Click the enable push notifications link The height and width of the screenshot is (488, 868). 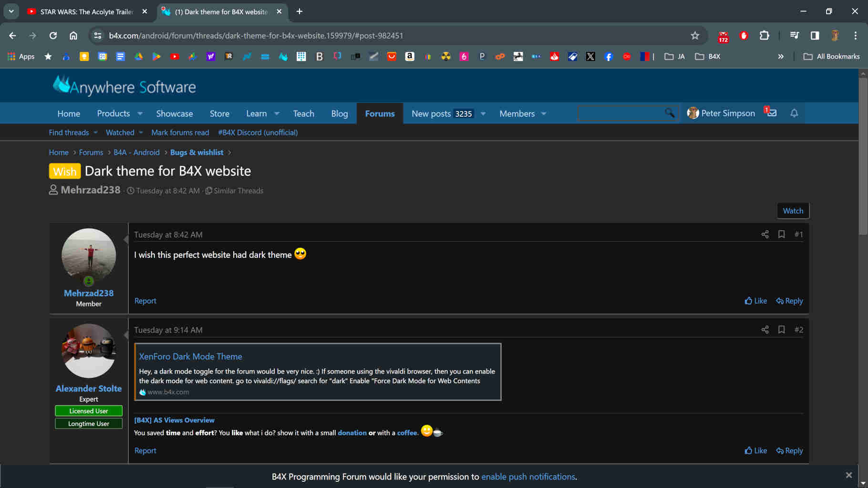[x=528, y=477]
